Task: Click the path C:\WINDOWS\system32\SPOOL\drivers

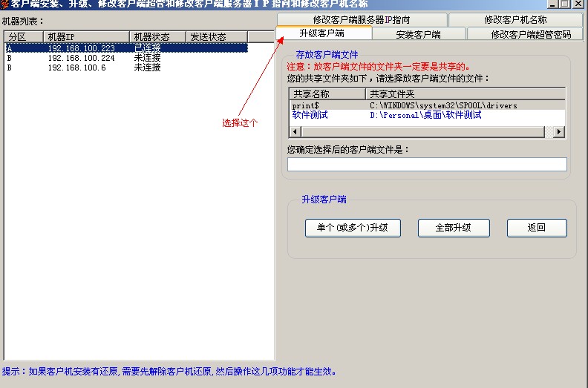Action: click(443, 105)
